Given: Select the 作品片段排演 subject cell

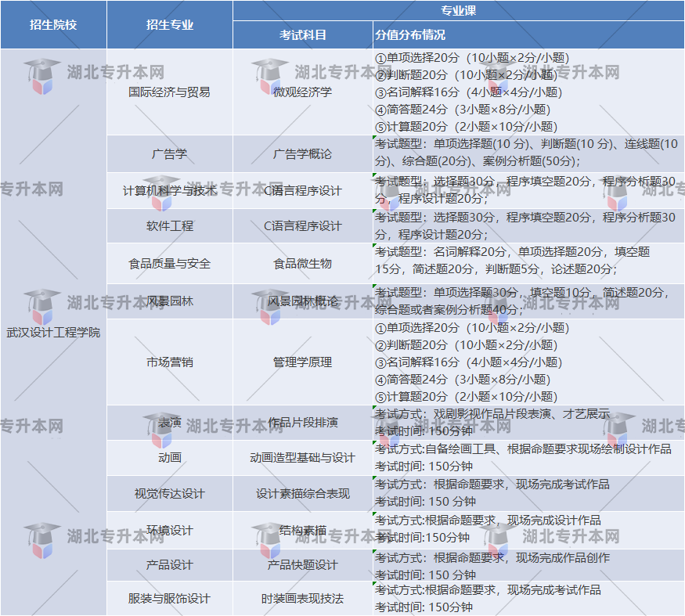Looking at the screenshot, I should (x=303, y=423).
